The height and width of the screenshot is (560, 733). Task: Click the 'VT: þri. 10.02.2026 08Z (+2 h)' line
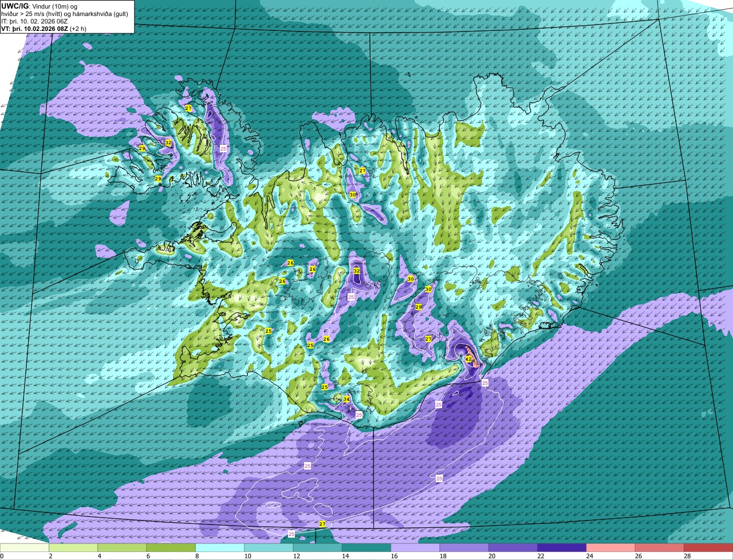pos(44,29)
